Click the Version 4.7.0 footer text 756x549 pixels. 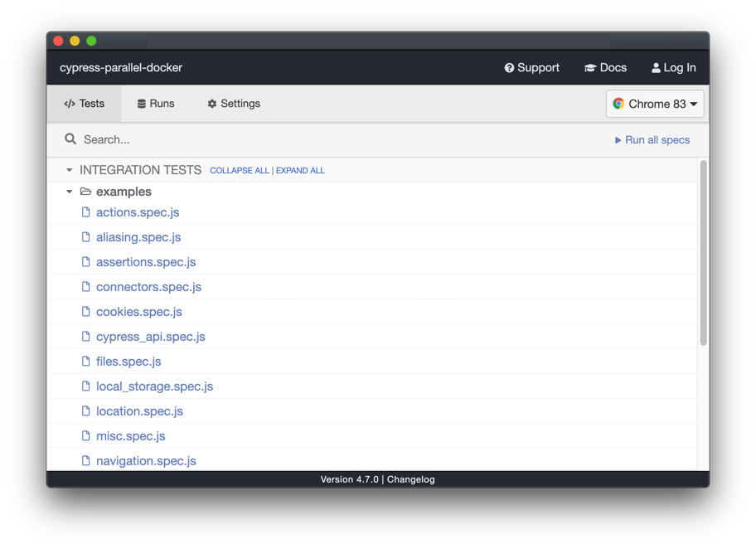click(350, 479)
